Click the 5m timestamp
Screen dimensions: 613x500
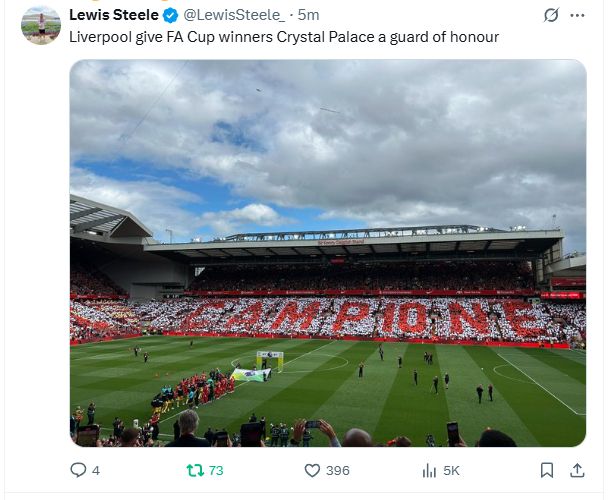pyautogui.click(x=308, y=15)
